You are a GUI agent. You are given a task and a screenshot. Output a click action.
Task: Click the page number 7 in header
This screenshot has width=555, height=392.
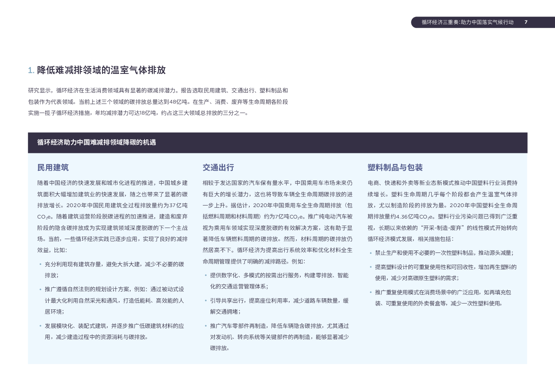[x=526, y=22]
